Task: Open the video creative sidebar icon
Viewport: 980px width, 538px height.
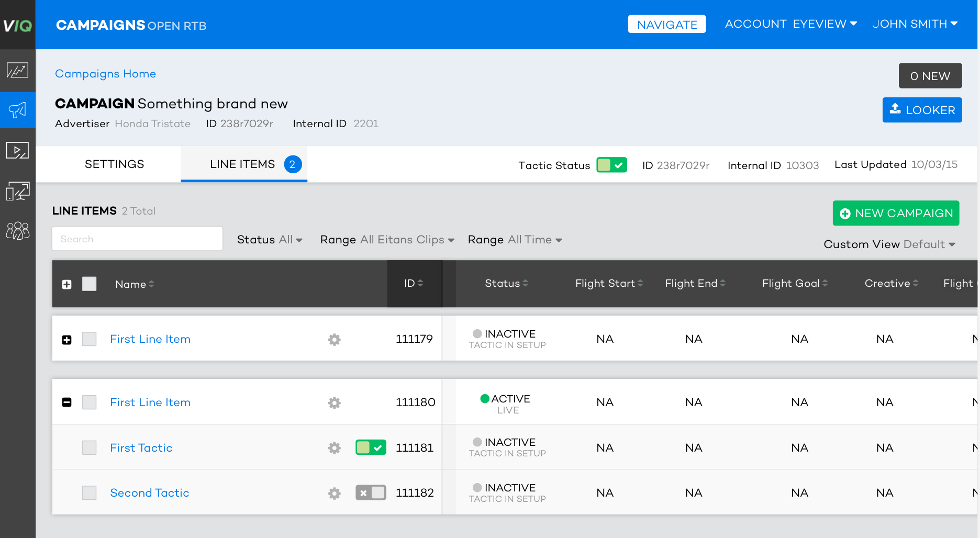Action: 17,151
